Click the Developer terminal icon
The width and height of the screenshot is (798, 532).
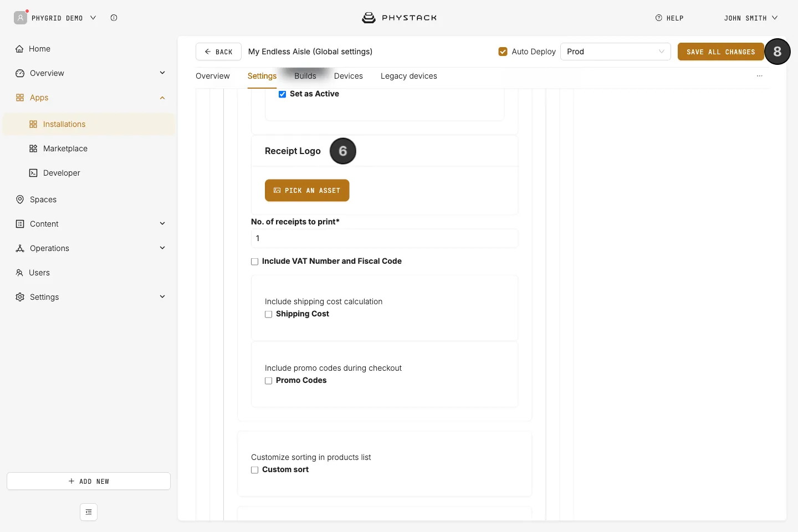click(33, 173)
